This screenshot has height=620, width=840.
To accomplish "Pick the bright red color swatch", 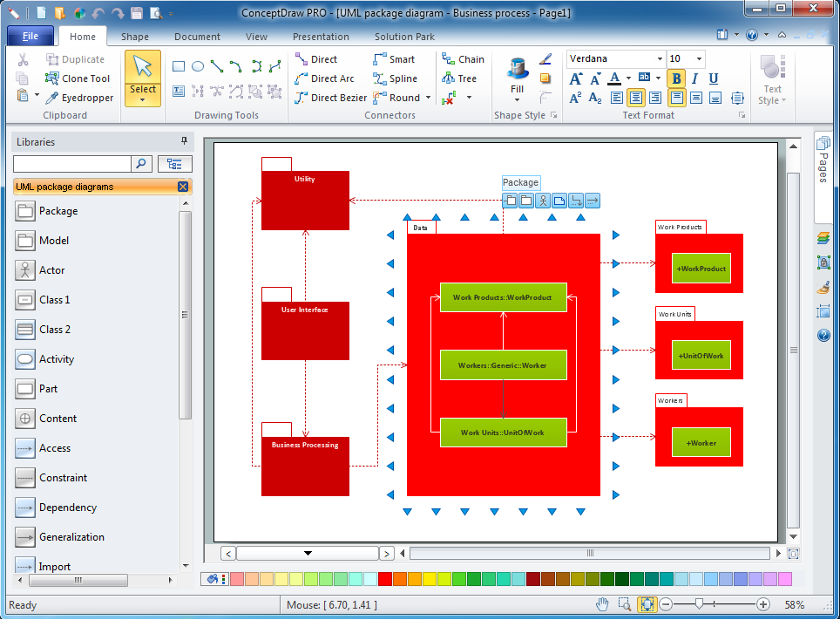I will pos(384,579).
